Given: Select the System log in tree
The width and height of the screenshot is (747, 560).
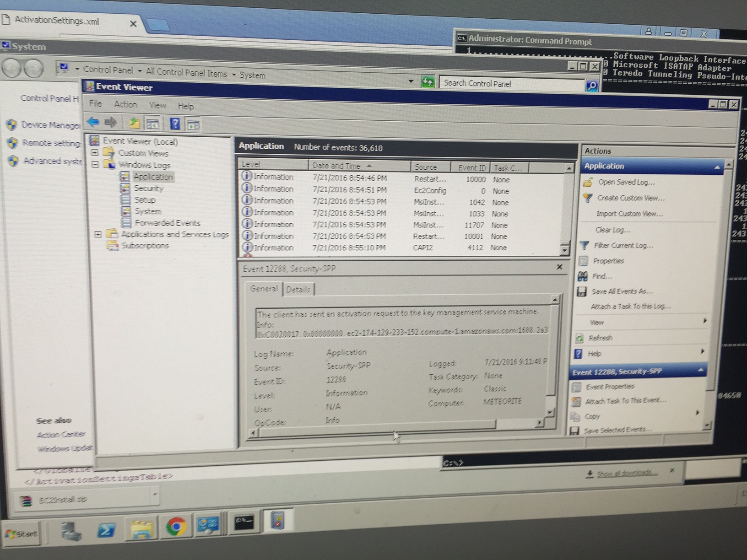Looking at the screenshot, I should 148,211.
